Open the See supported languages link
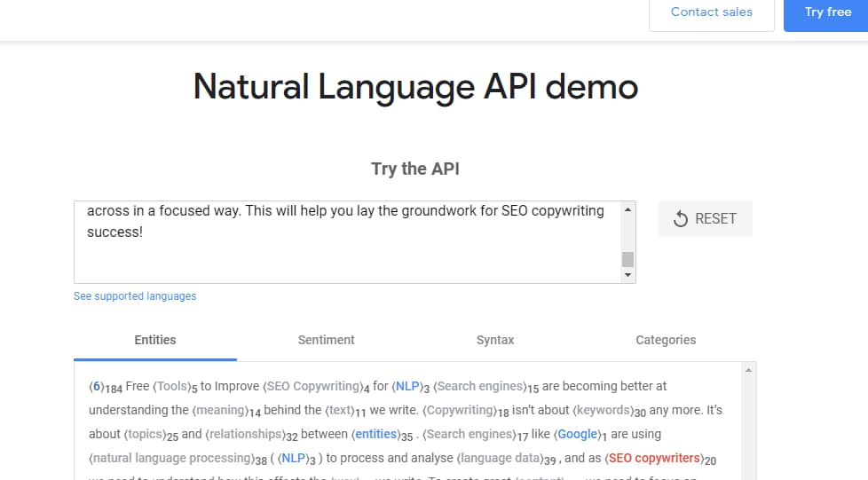 [135, 296]
